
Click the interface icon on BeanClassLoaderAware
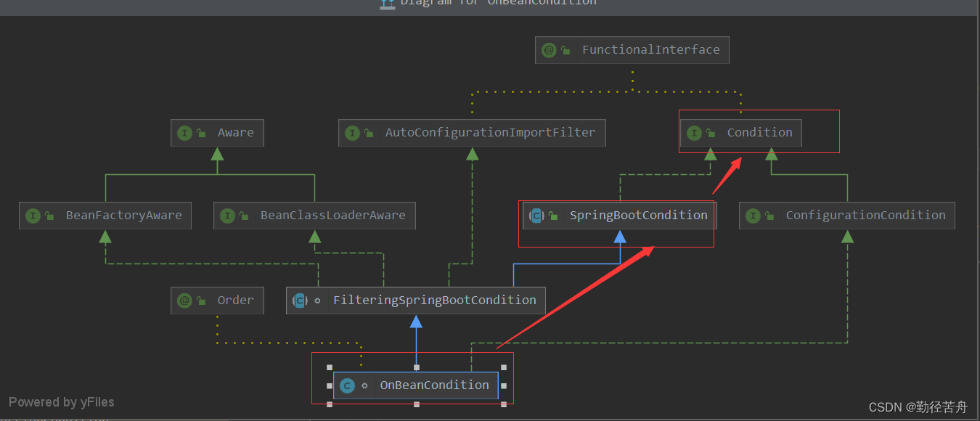227,216
